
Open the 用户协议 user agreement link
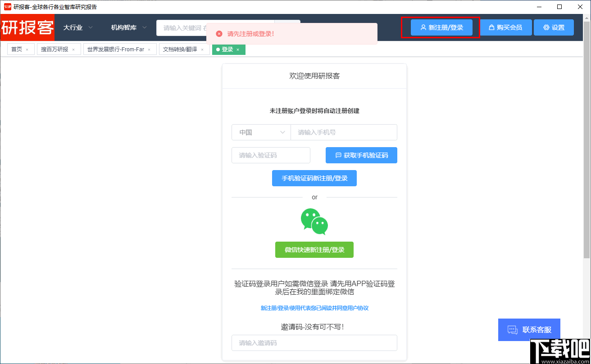click(x=362, y=308)
